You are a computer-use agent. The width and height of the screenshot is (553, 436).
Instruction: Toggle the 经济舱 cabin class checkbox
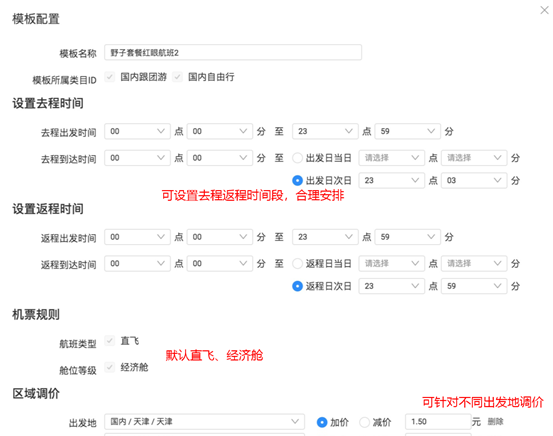110,367
